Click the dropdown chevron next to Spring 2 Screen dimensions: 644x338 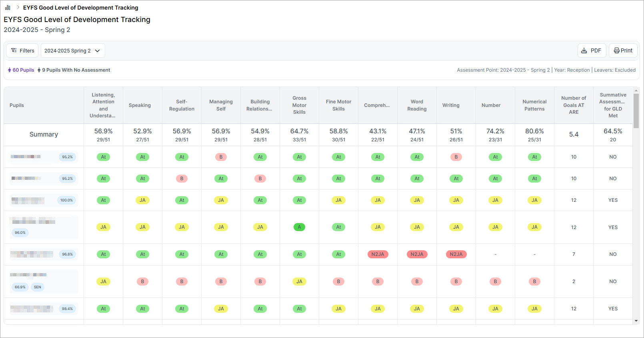coord(97,51)
